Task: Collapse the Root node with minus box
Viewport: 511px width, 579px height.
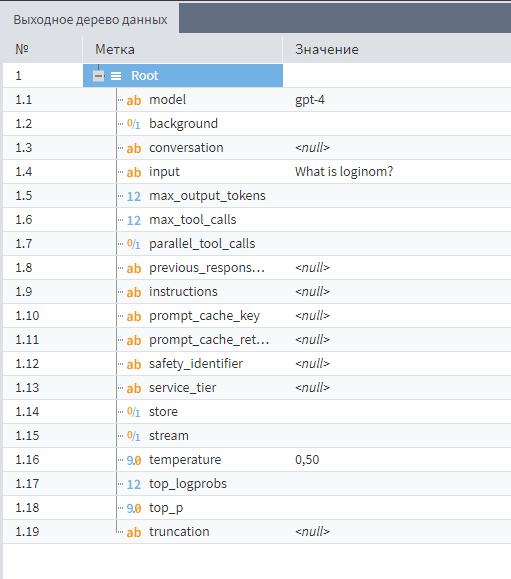Action: (98, 76)
